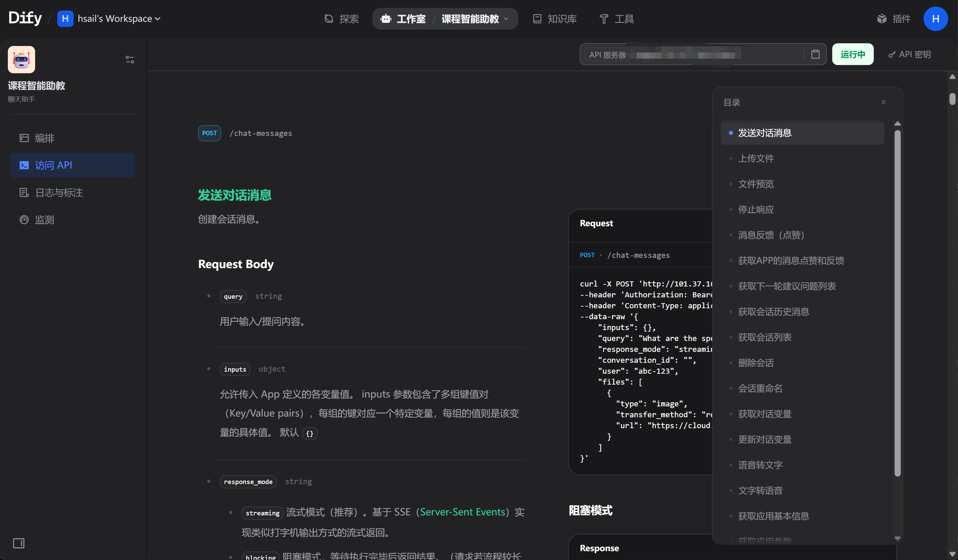The height and width of the screenshot is (560, 958).
Task: Jump to 获取下一轮建议问题列表 entry
Action: tap(802, 286)
